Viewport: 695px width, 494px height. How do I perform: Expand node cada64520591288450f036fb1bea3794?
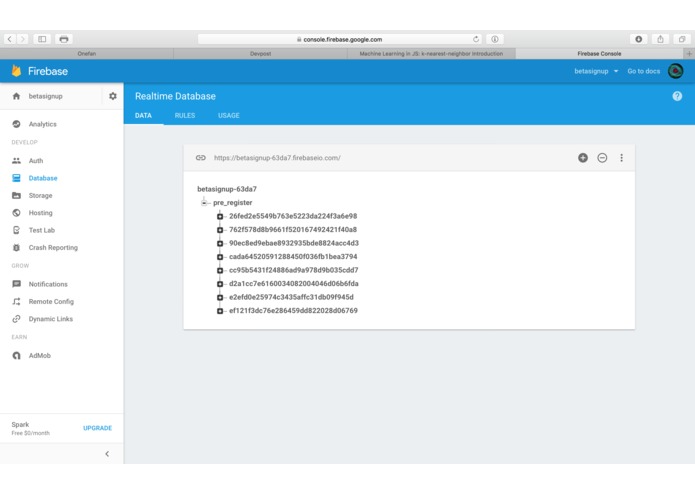coord(220,257)
